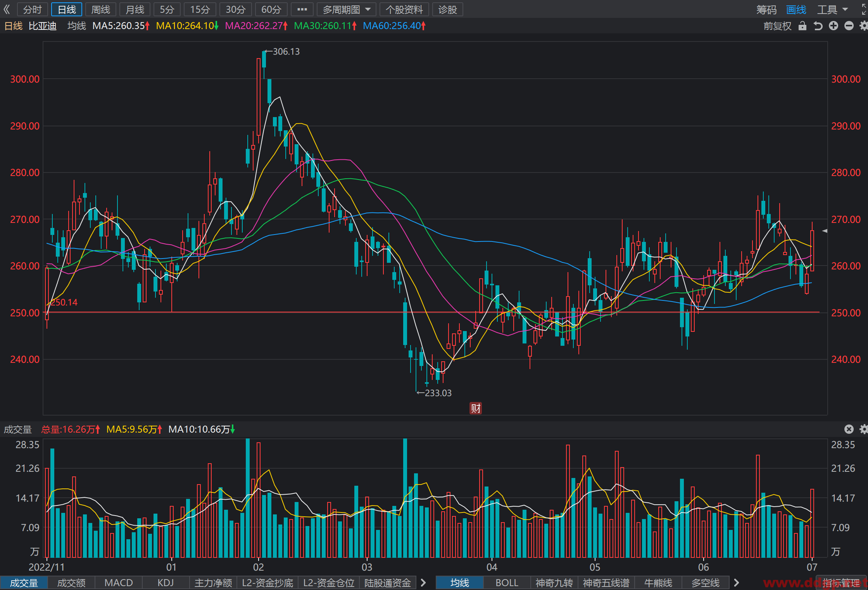Image resolution: width=868 pixels, height=590 pixels.
Task: Click the undo arrow icon
Action: coord(818,26)
